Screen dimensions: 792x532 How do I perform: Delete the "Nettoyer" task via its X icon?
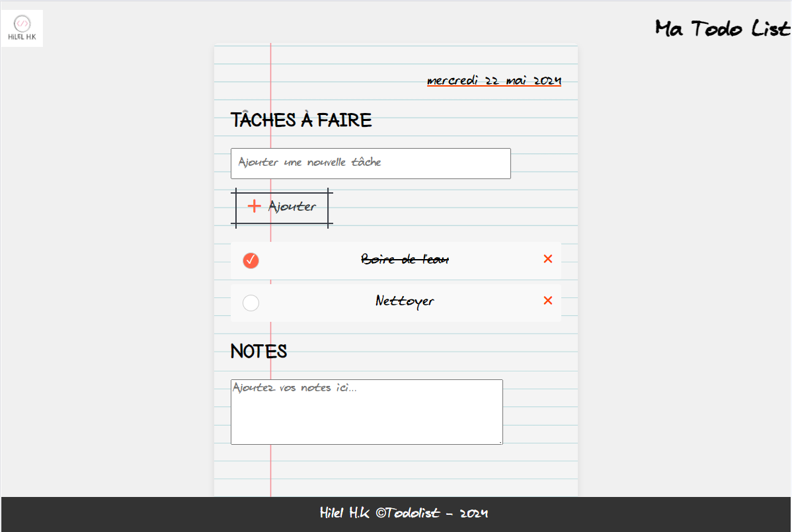pyautogui.click(x=547, y=300)
